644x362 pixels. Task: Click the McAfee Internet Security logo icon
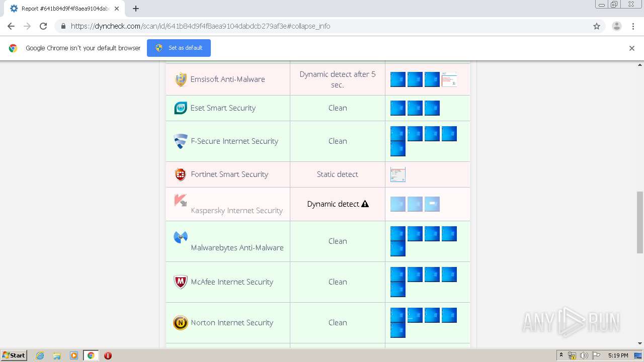[181, 282]
